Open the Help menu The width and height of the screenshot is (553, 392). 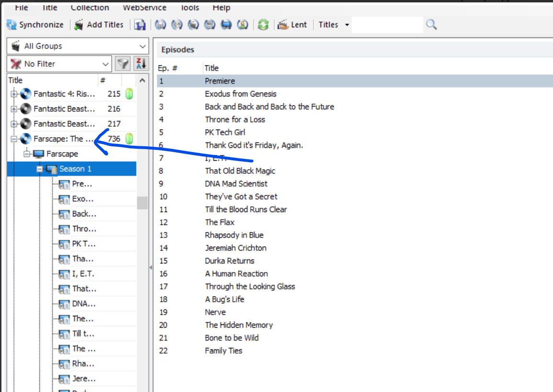point(222,7)
